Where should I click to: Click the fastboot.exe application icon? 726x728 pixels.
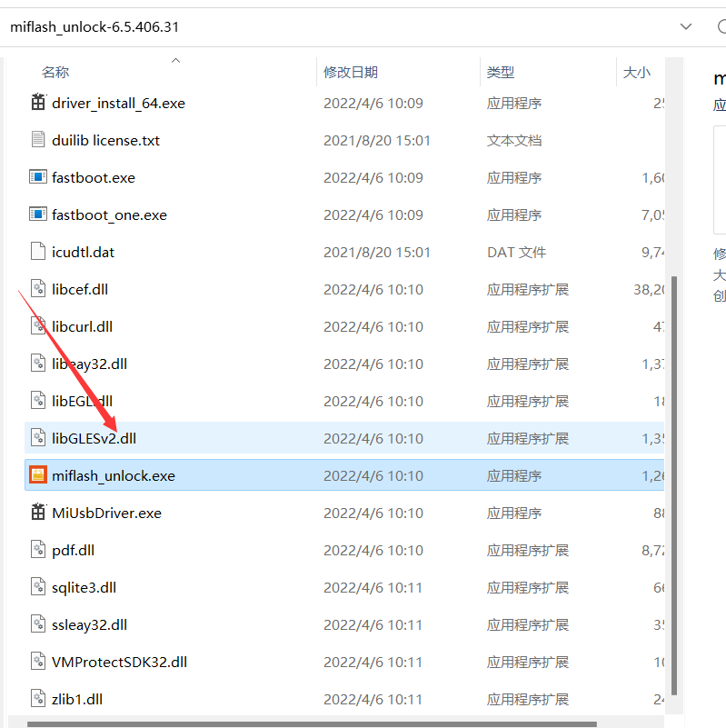[38, 177]
